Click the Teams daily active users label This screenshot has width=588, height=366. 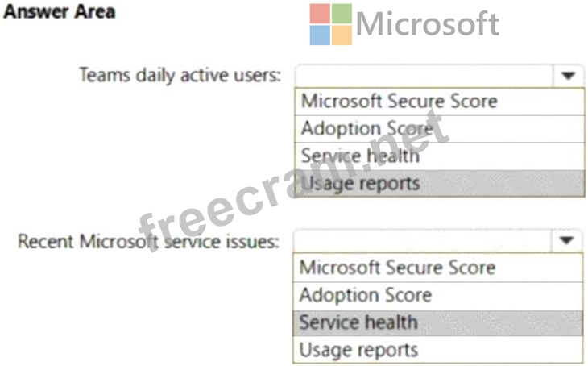pos(180,76)
